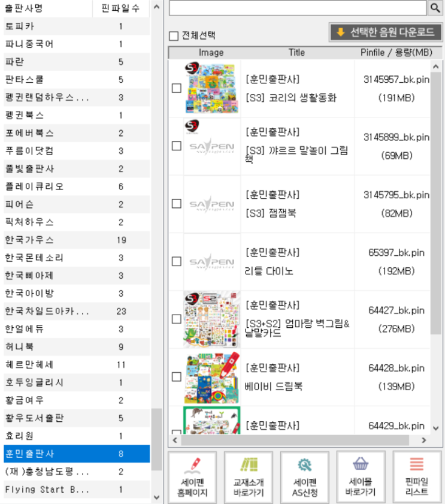This screenshot has height=504, width=445.
Task: Select publisher 토피카
Action: coord(77,26)
